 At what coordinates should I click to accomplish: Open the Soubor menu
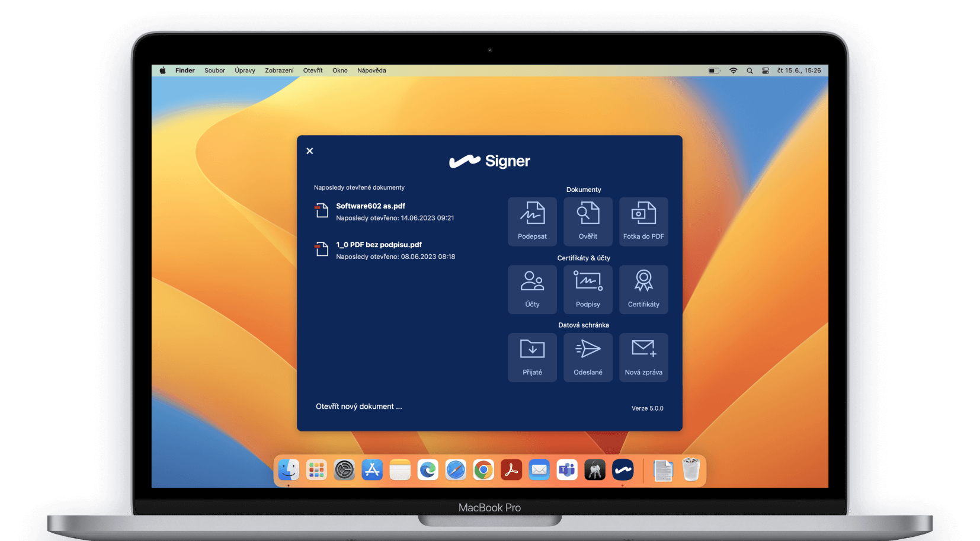click(x=214, y=70)
